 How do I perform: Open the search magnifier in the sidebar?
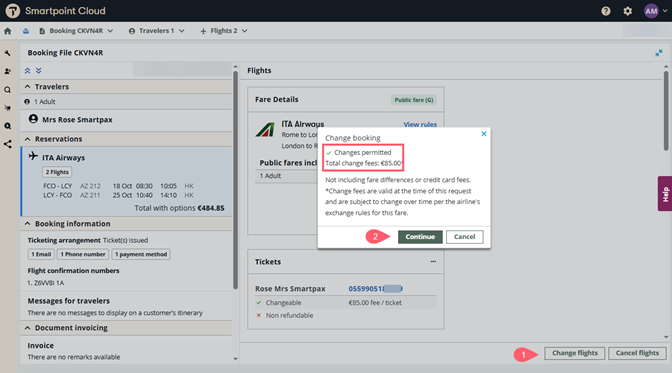tap(8, 90)
